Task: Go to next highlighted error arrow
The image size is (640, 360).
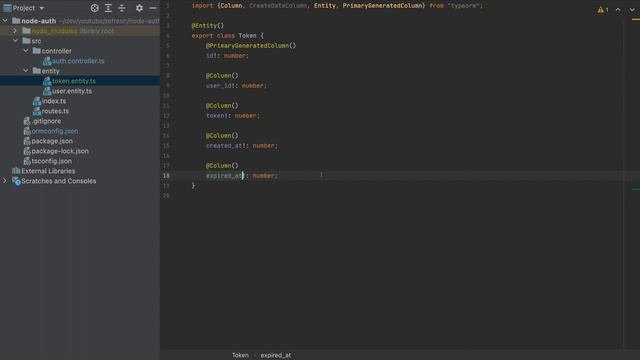Action: pyautogui.click(x=632, y=9)
